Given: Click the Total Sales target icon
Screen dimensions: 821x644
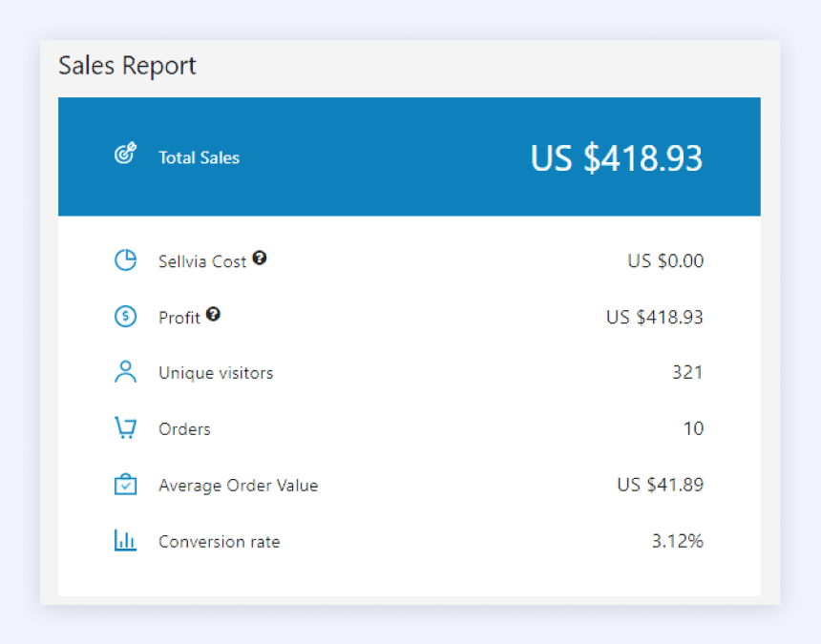Looking at the screenshot, I should click(126, 154).
